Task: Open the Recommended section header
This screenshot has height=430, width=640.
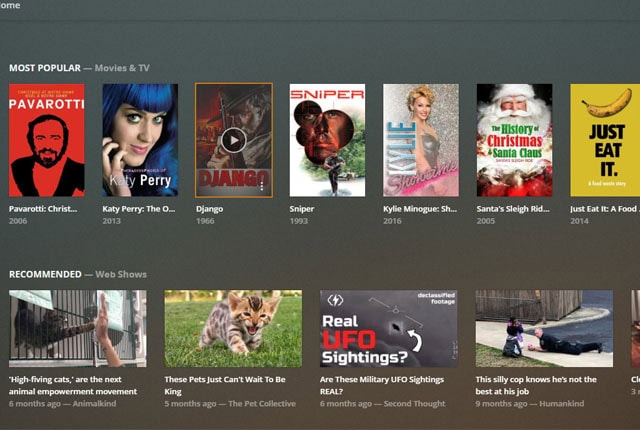Action: (78, 274)
